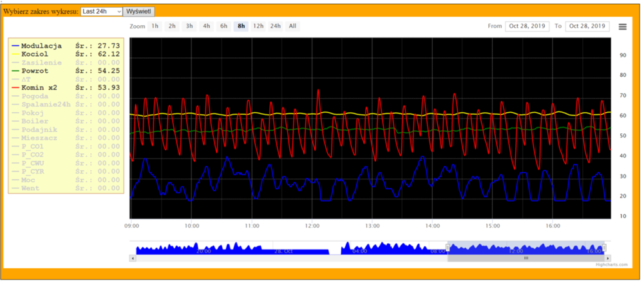Click the navigator left scroll arrow
Image resolution: width=644 pixels, height=285 pixels.
[x=133, y=258]
